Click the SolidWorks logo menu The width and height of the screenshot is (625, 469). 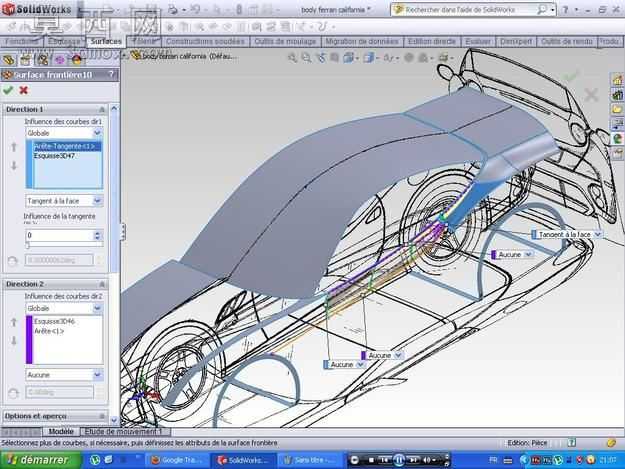(37, 9)
